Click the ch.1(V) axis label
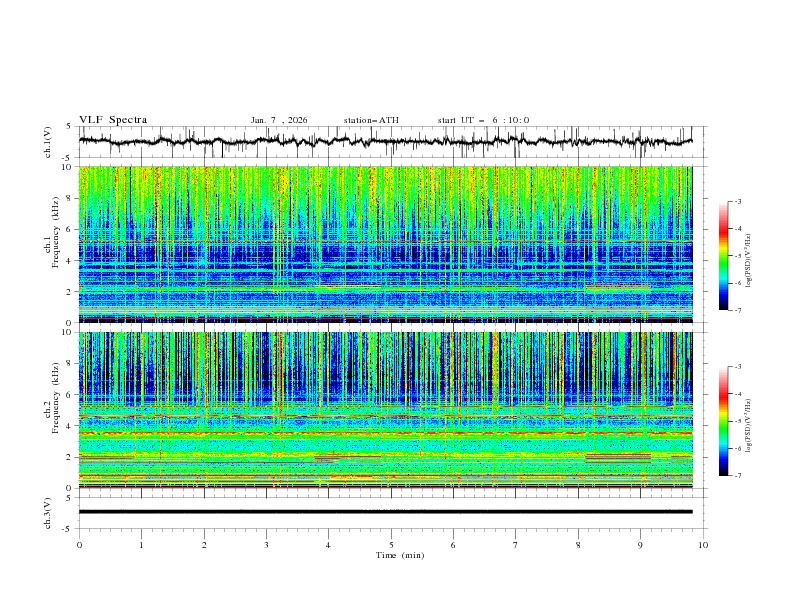This screenshot has width=792, height=612. click(x=49, y=142)
